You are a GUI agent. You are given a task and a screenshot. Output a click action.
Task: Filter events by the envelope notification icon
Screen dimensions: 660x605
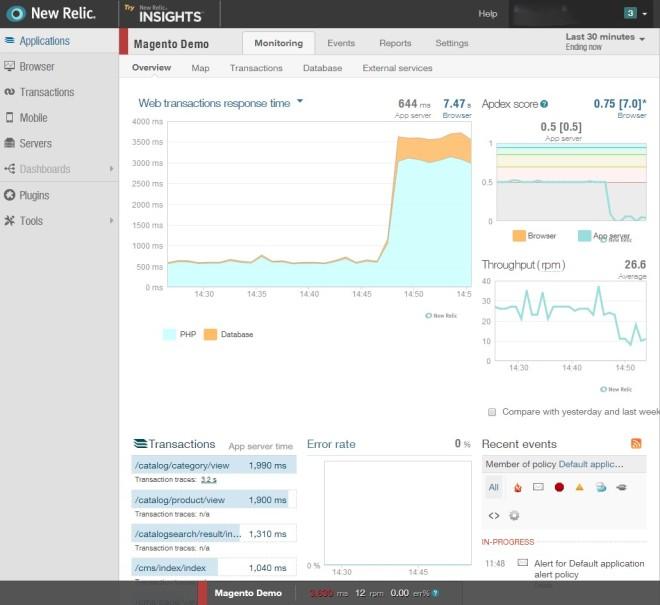point(538,487)
